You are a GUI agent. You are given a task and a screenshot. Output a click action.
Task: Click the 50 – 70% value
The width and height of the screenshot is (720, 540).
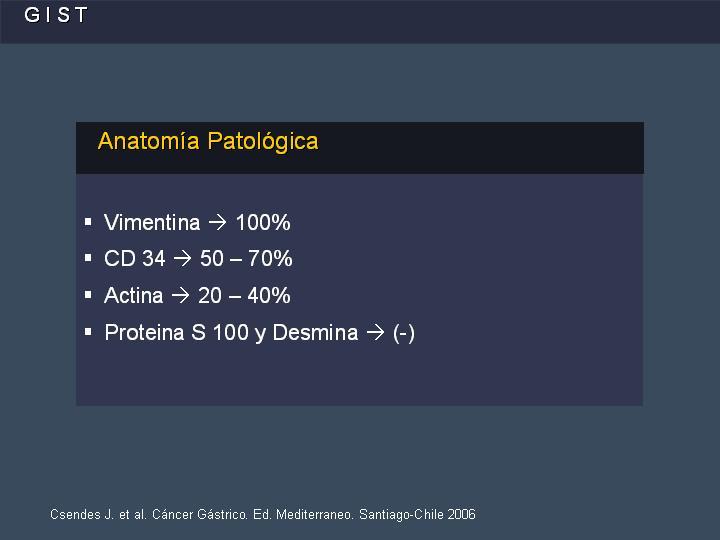pos(246,259)
